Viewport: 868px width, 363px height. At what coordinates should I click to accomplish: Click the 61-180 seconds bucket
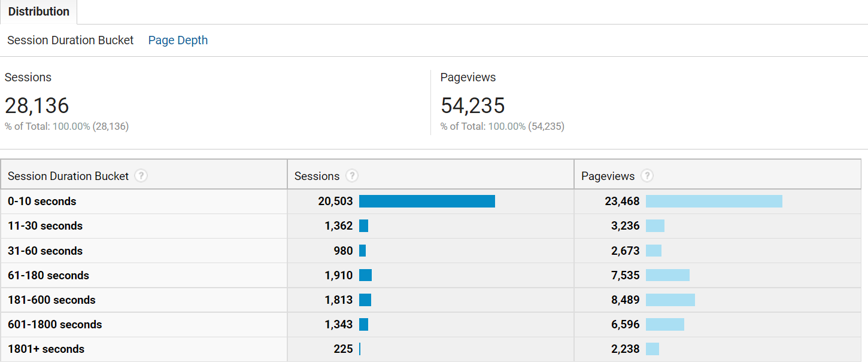(48, 275)
